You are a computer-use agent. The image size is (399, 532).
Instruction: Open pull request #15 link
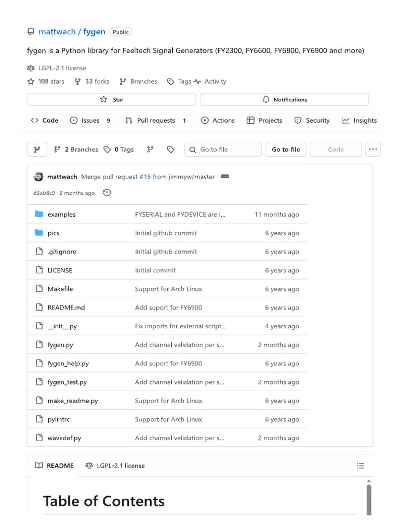(145, 177)
